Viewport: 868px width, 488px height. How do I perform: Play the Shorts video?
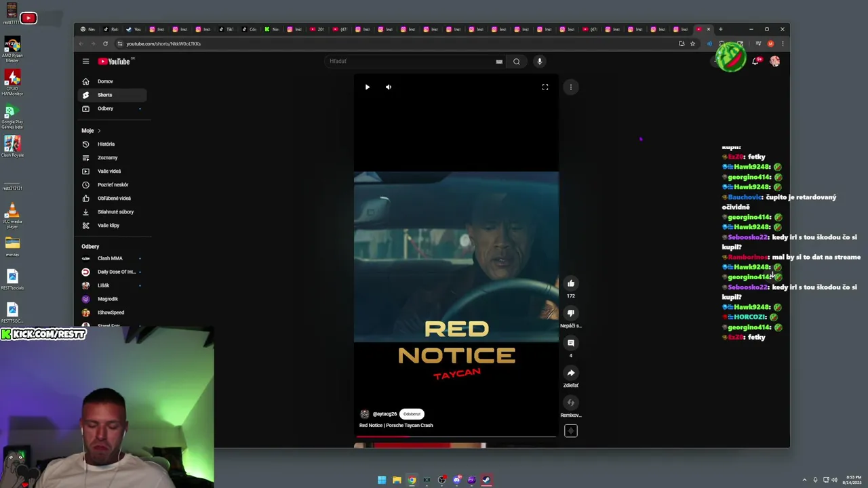pos(368,87)
